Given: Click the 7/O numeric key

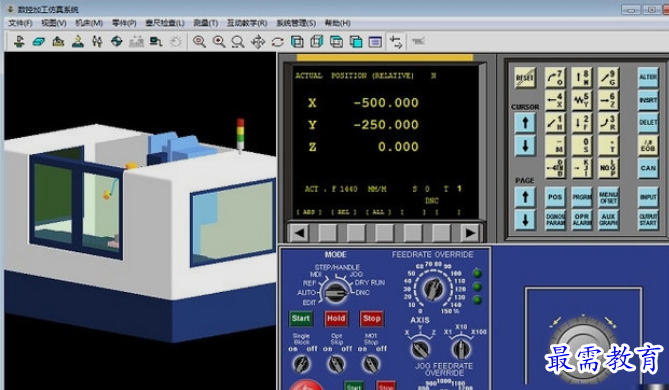Looking at the screenshot, I should click(x=555, y=77).
